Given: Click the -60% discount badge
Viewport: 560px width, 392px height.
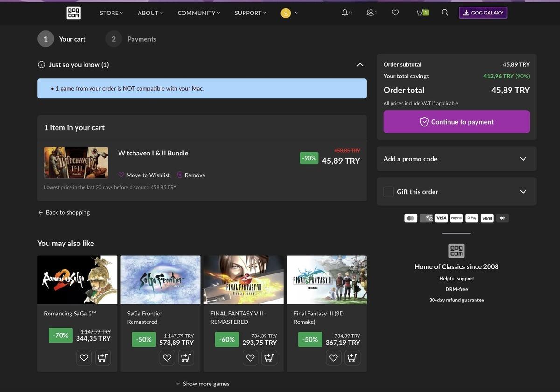Looking at the screenshot, I should click(x=227, y=339).
